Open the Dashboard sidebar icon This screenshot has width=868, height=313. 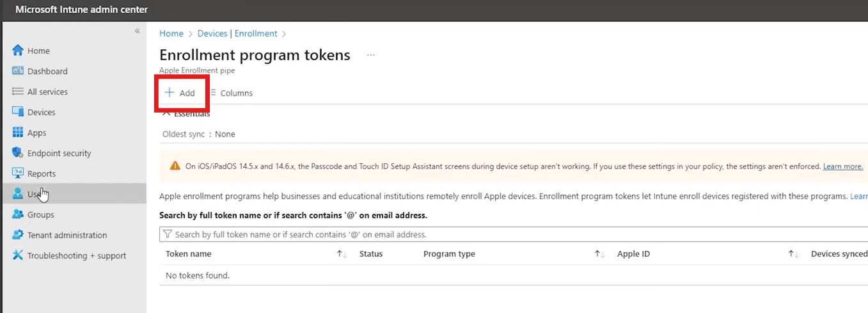click(17, 71)
